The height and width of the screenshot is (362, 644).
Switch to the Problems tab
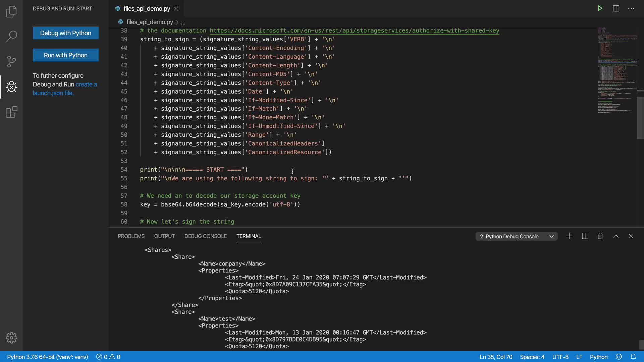point(131,236)
